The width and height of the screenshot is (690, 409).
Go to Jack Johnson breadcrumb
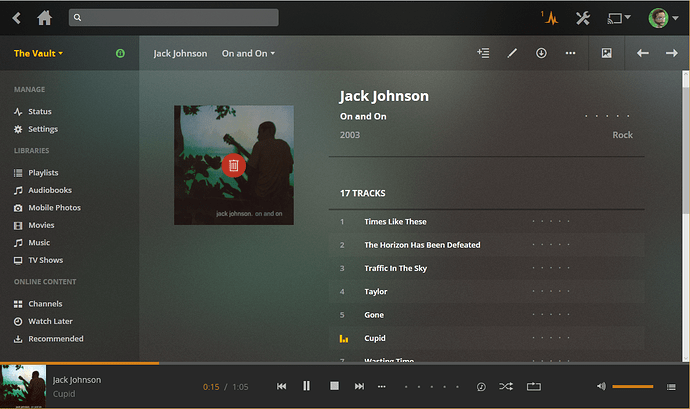[x=180, y=53]
